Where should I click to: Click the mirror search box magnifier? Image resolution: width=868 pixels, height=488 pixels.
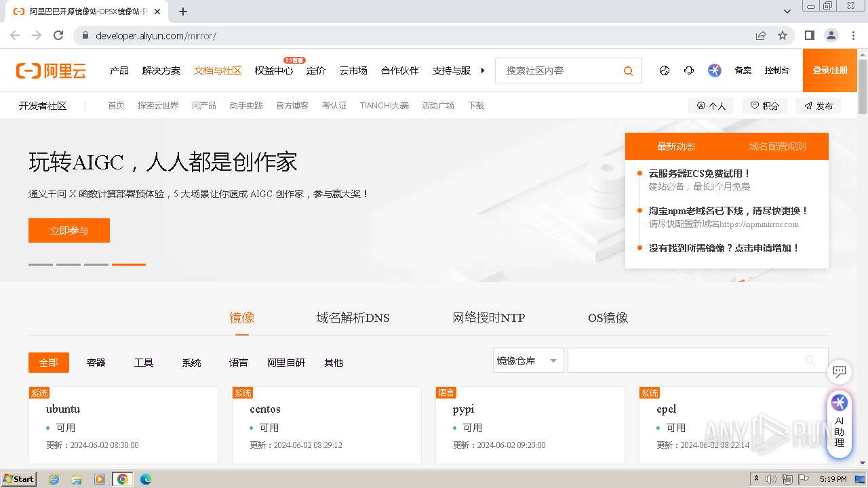pos(810,361)
